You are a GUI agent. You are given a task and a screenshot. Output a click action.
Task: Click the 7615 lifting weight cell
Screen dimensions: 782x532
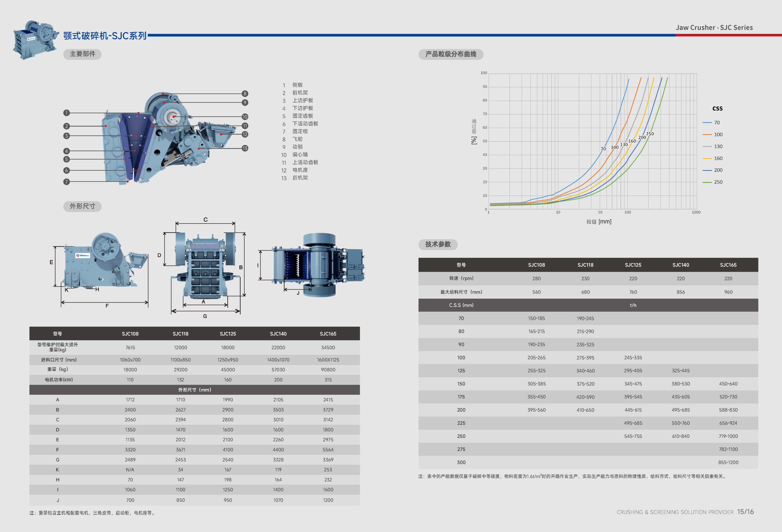point(130,348)
